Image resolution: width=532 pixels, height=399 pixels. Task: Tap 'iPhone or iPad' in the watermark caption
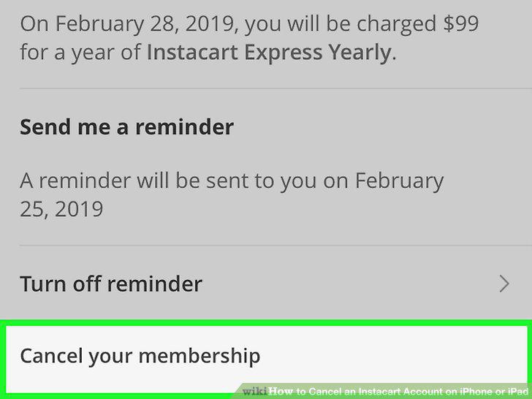(494, 392)
